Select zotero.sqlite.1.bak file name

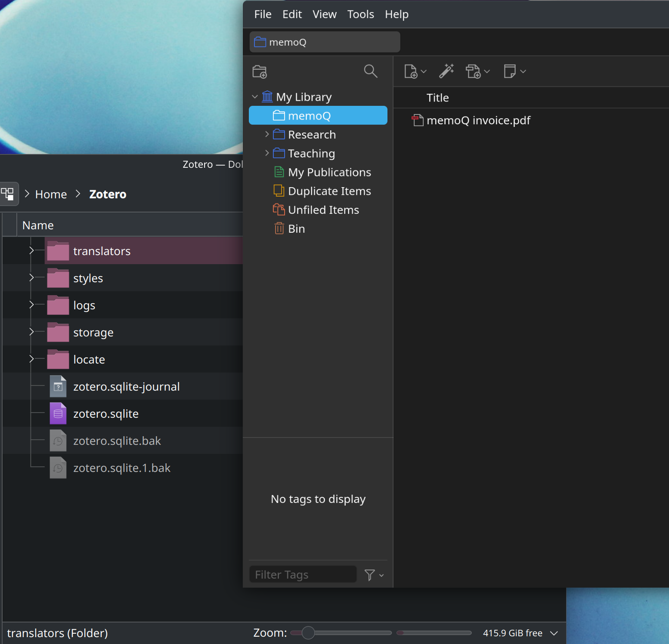pos(122,468)
